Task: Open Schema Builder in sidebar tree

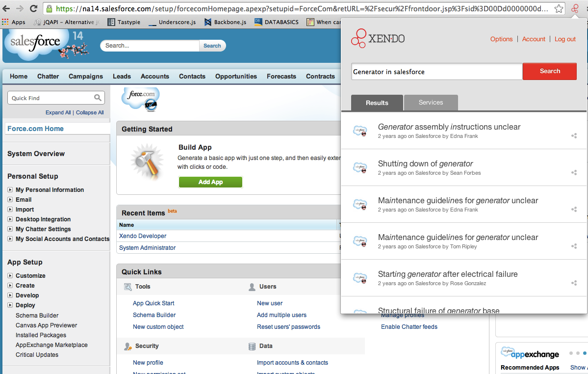Action: click(x=37, y=316)
